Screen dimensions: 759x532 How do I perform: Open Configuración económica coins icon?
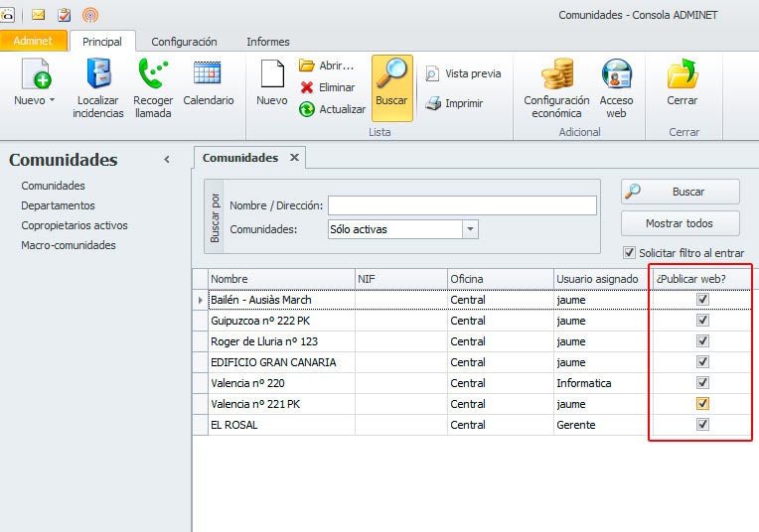pos(556,75)
